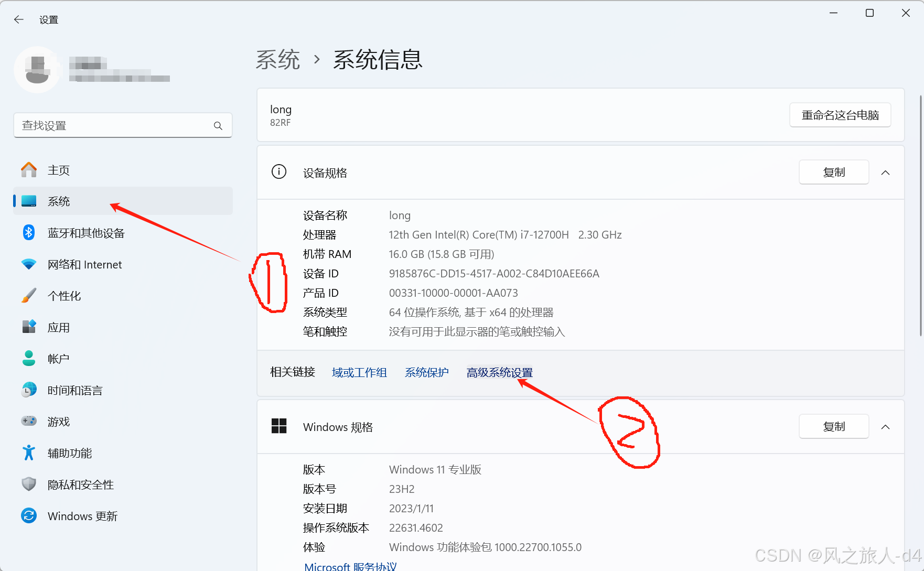The image size is (924, 571).
Task: Minimize the Settings window
Action: [833, 13]
